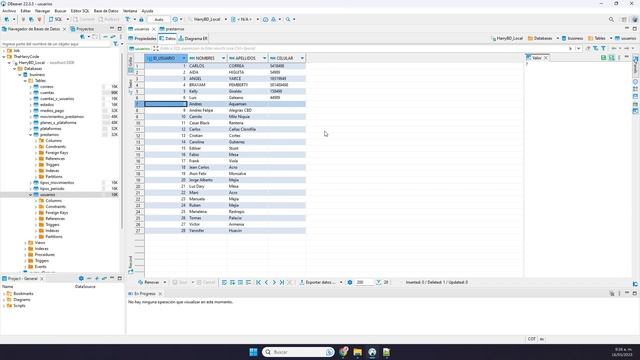Select the Andres cell in NOMBRES column
This screenshot has width=640, height=360.
[207, 104]
